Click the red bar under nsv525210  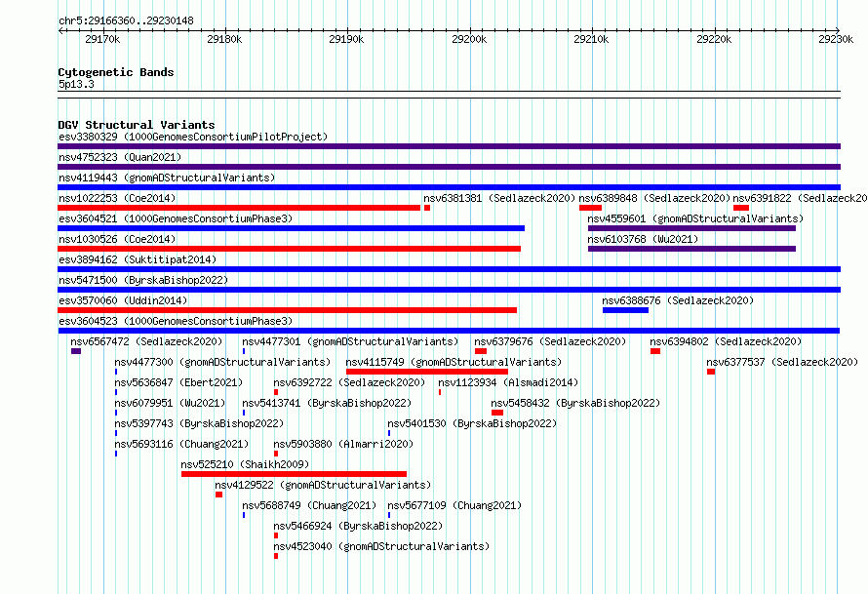click(x=294, y=474)
